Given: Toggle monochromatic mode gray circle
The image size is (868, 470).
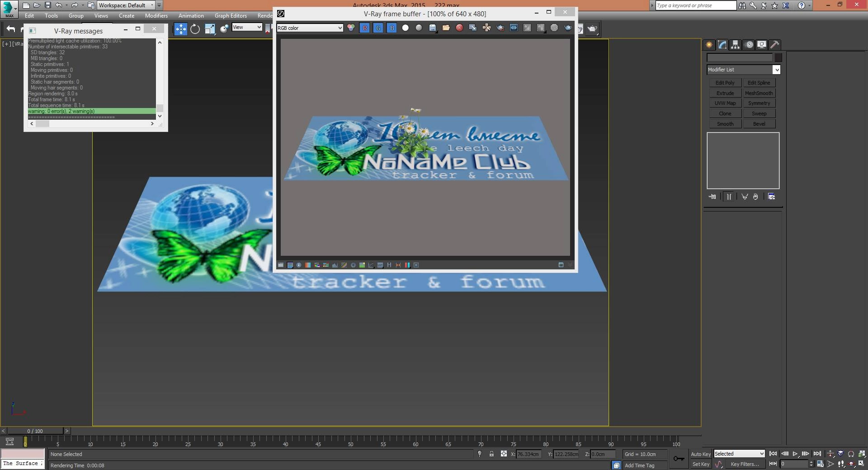Looking at the screenshot, I should (x=419, y=28).
